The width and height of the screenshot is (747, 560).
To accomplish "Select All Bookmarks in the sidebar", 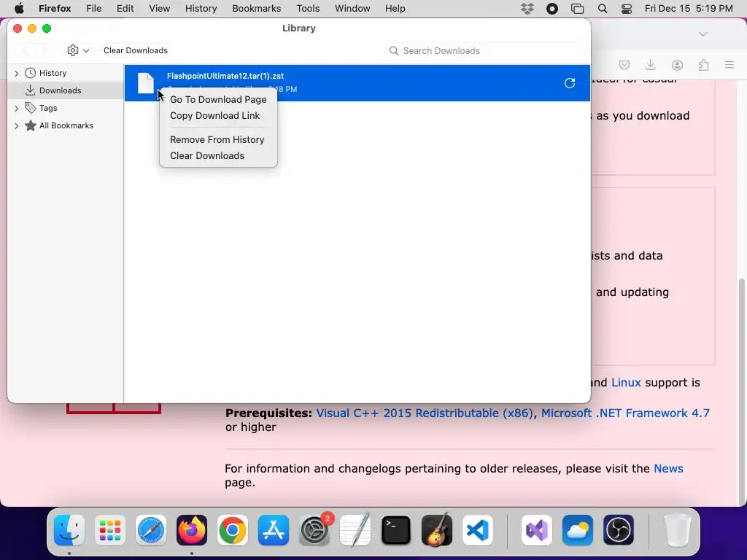I will pyautogui.click(x=66, y=125).
